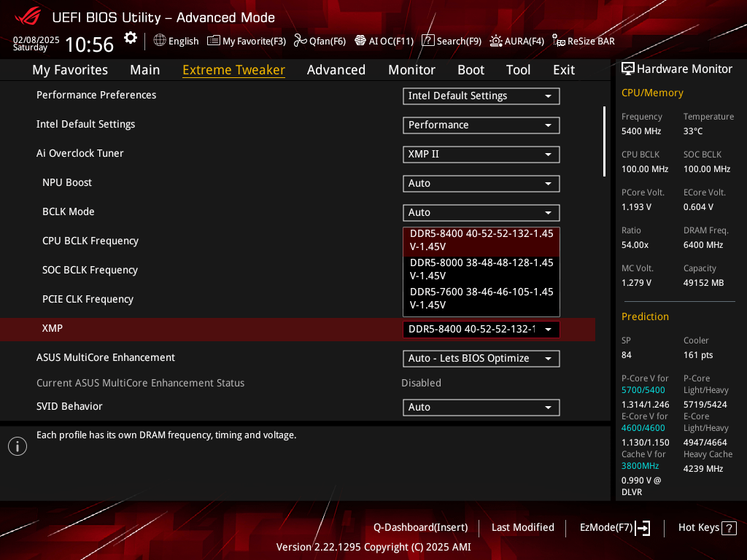Open the Monitor tab
The width and height of the screenshot is (747, 560).
point(411,70)
